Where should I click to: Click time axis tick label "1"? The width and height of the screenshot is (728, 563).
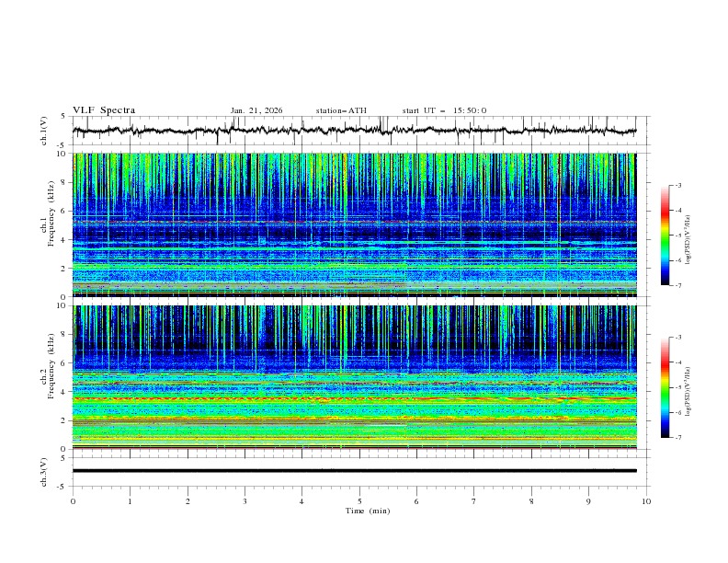(x=130, y=501)
